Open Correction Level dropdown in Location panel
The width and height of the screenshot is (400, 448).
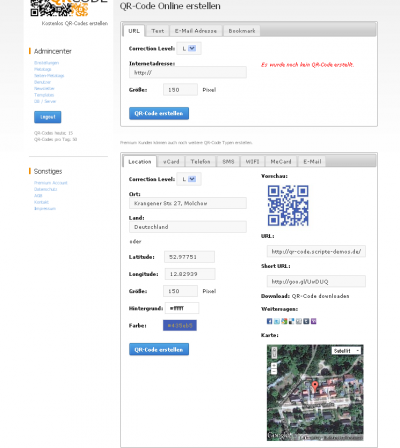click(x=189, y=179)
